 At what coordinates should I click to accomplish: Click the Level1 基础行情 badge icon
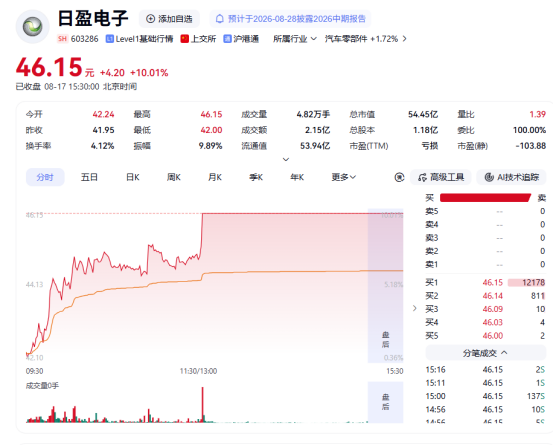110,39
